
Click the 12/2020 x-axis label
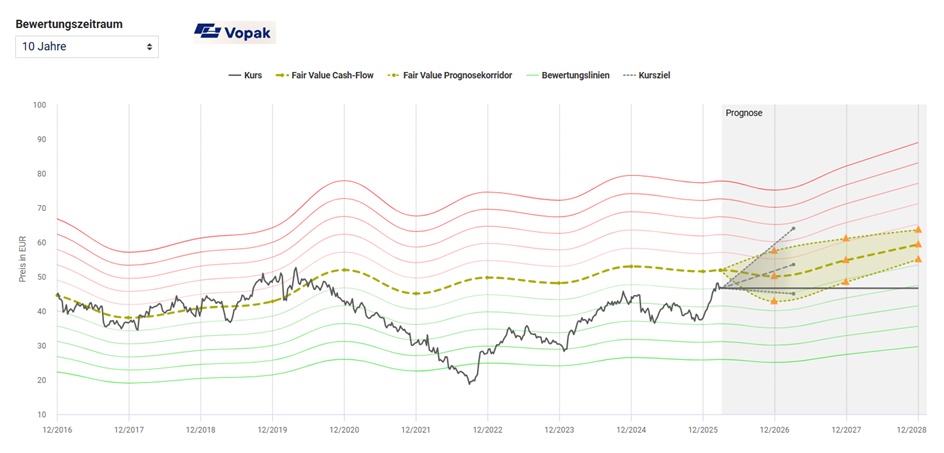pyautogui.click(x=344, y=430)
